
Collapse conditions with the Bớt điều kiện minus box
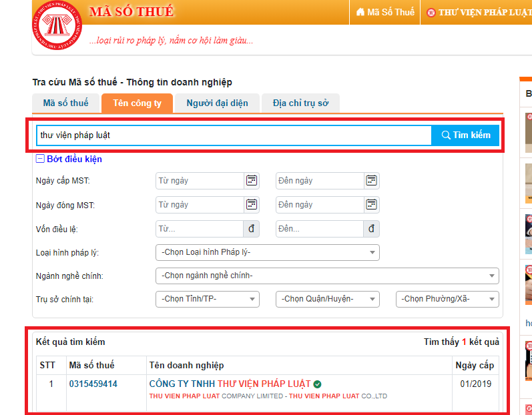(x=40, y=159)
